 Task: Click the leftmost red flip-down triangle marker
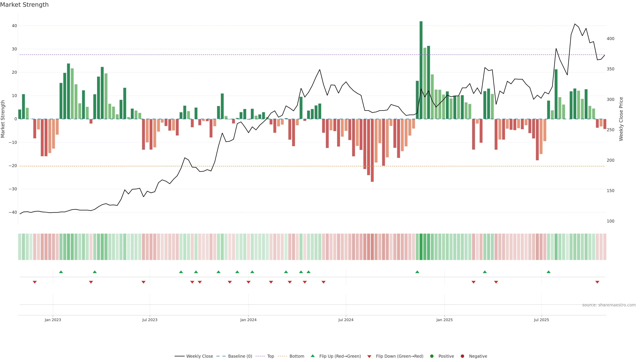[35, 282]
